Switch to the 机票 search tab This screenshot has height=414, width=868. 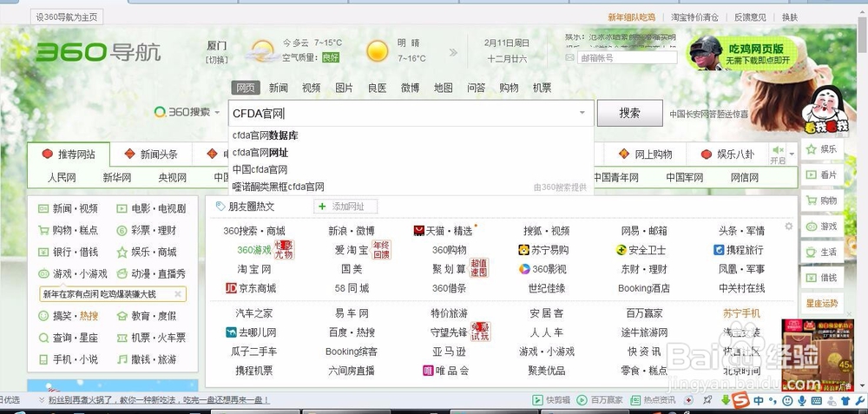pos(542,88)
